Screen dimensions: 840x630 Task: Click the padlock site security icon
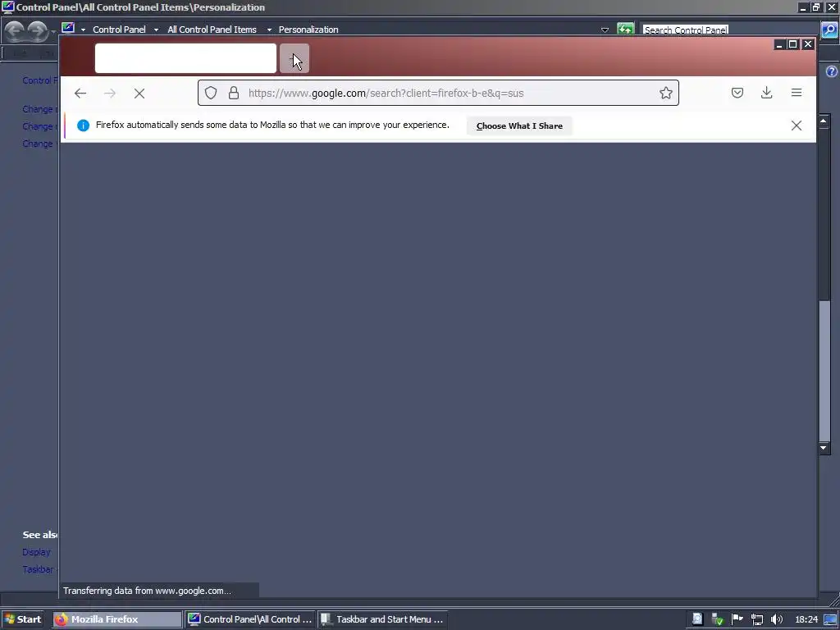tap(234, 93)
